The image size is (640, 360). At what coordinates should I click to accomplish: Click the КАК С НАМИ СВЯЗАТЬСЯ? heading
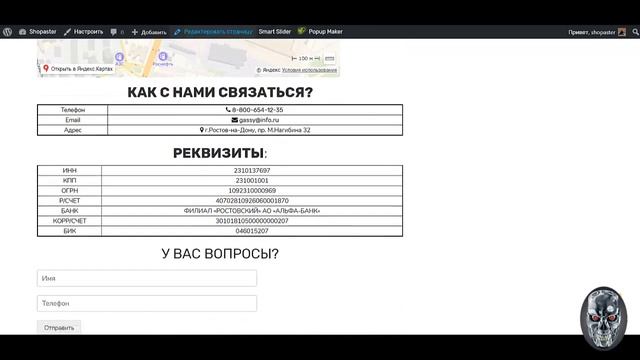click(220, 92)
